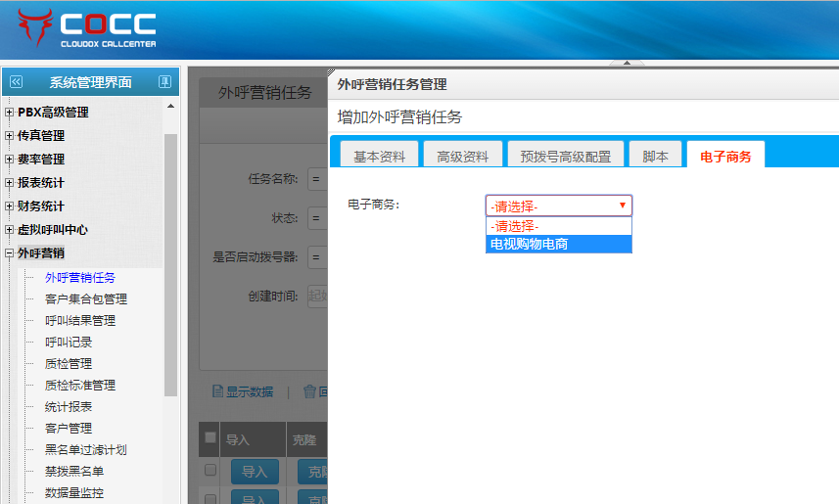The width and height of the screenshot is (839, 504).
Task: Choose 电视购物电商 from dropdown list
Action: [558, 244]
